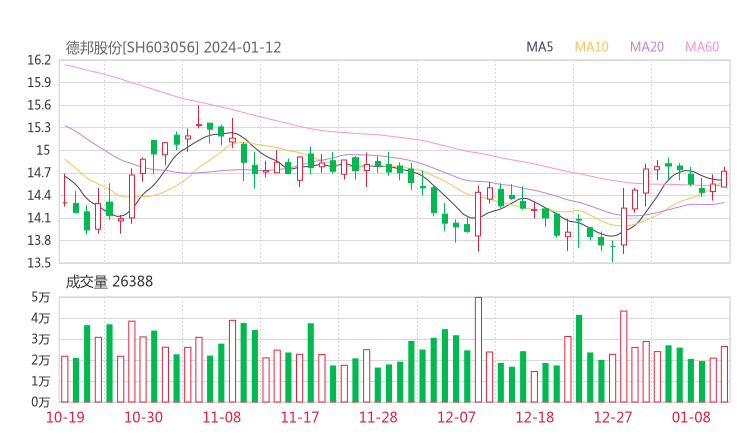The width and height of the screenshot is (740, 440).
Task: Click the first volume bar at 10-19
Action: (65, 379)
